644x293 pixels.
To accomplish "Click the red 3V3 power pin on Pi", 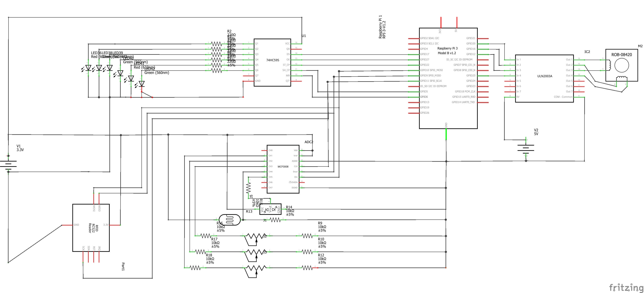I will (441, 23).
